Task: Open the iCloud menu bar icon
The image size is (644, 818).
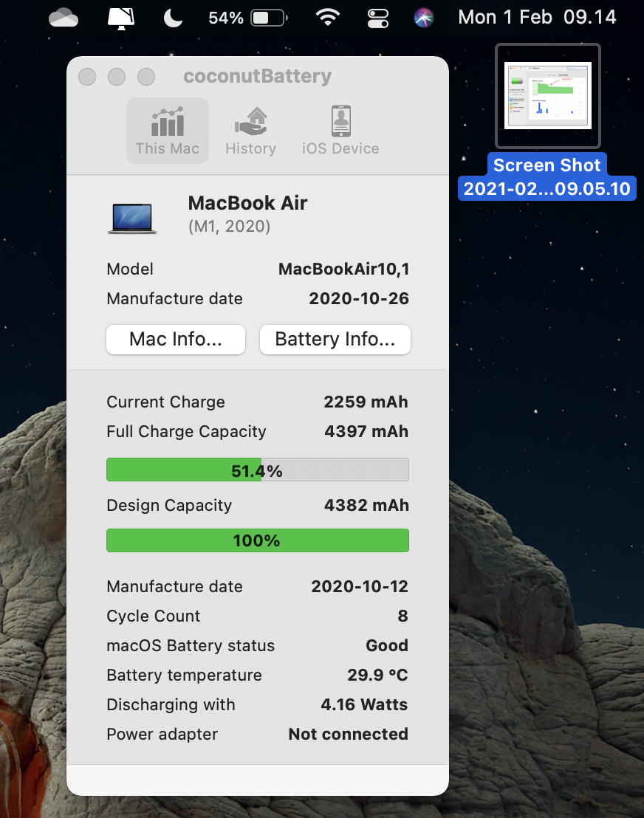Action: (64, 18)
